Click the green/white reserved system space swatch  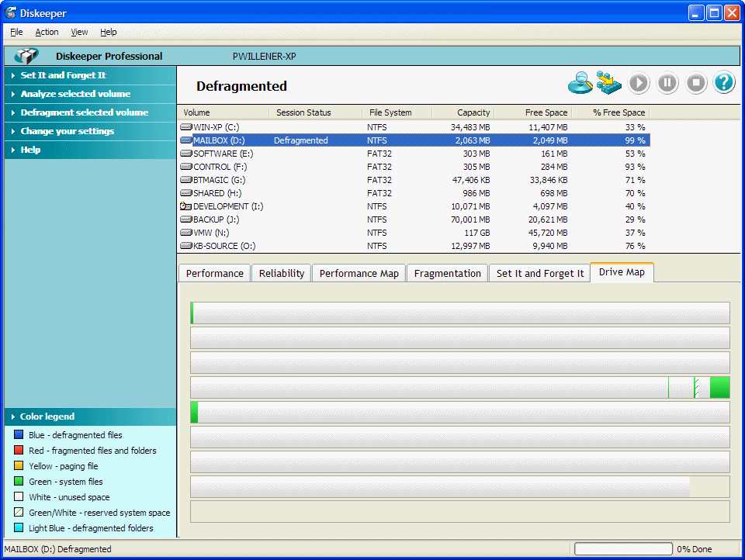click(19, 512)
